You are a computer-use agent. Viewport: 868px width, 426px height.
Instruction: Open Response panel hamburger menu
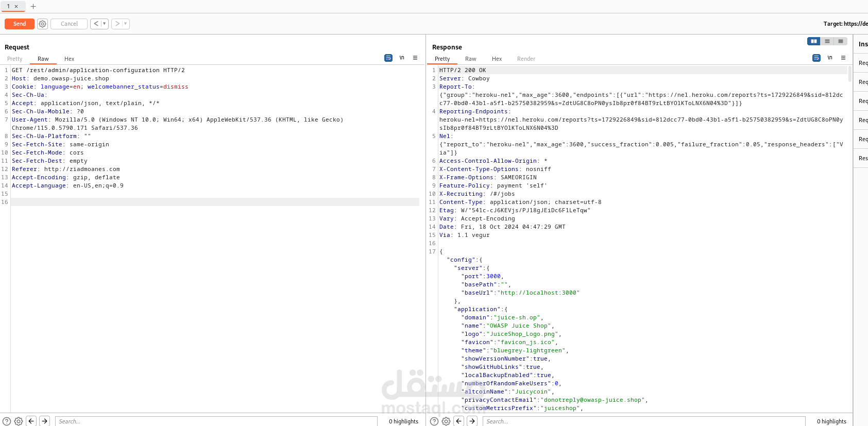[843, 58]
